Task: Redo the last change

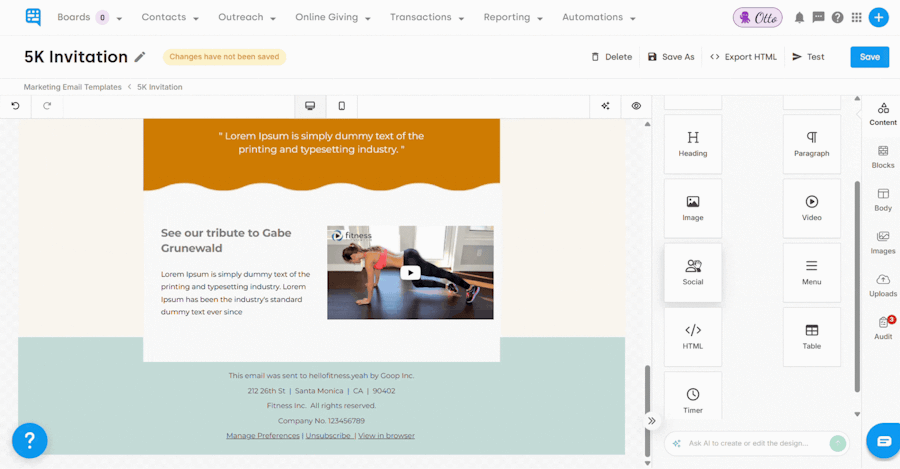Action: click(47, 106)
